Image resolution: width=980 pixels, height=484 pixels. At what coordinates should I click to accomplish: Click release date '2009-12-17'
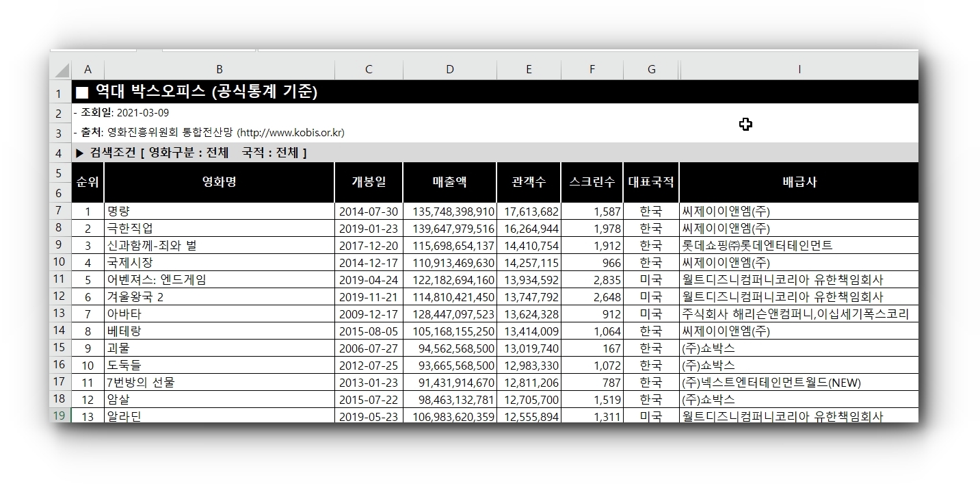point(369,314)
